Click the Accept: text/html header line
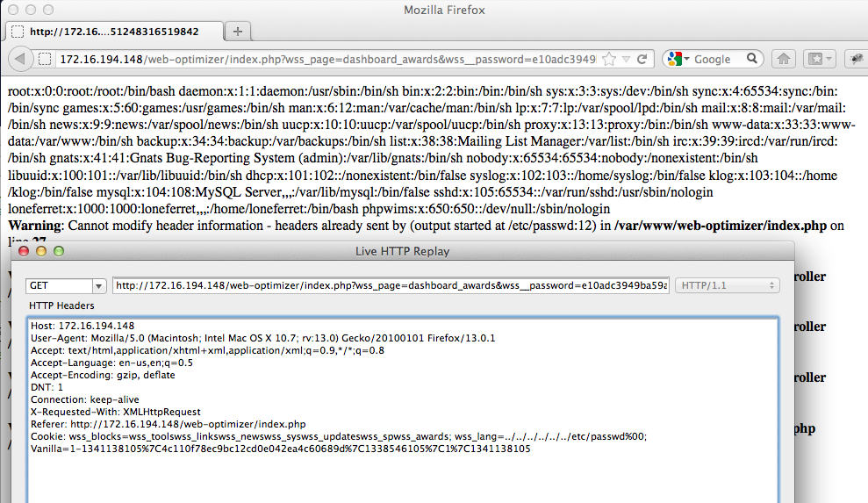The width and height of the screenshot is (868, 503). [x=207, y=350]
